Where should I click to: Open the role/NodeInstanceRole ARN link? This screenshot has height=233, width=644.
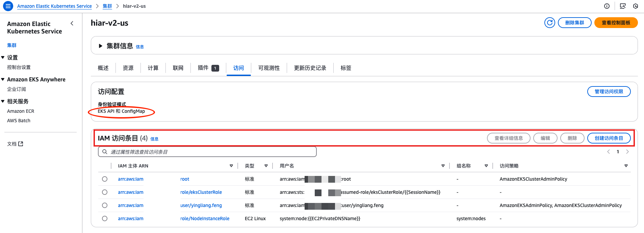coord(174,218)
